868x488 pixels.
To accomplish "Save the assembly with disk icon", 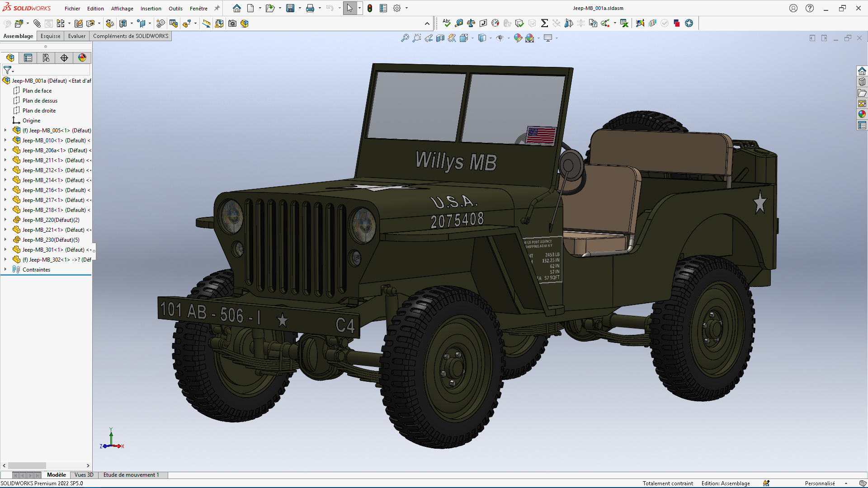I will coord(290,8).
